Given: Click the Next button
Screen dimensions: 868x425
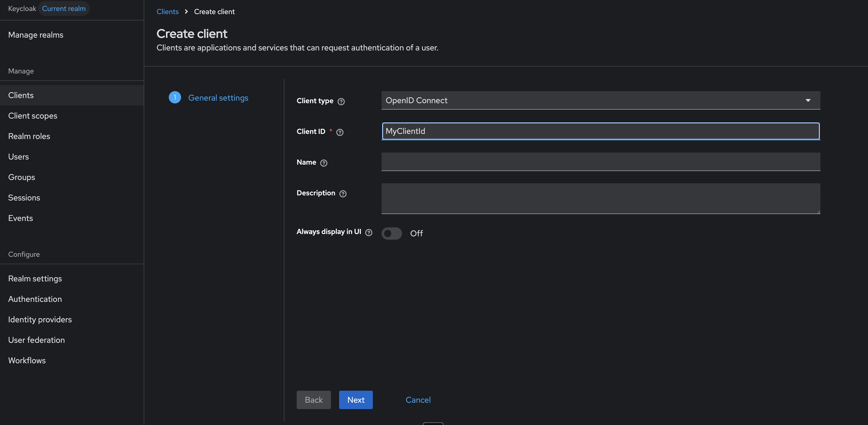Looking at the screenshot, I should pos(356,400).
